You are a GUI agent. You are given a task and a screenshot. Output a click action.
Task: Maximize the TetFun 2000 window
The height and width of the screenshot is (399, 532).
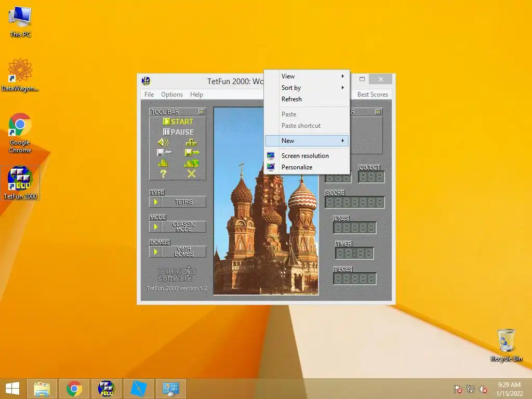(362, 79)
